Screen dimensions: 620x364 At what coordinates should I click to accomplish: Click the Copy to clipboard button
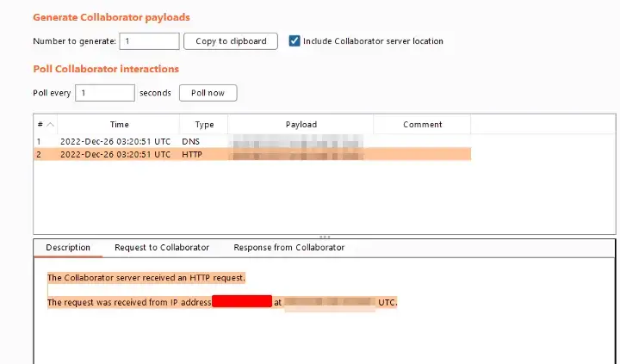[x=232, y=41]
